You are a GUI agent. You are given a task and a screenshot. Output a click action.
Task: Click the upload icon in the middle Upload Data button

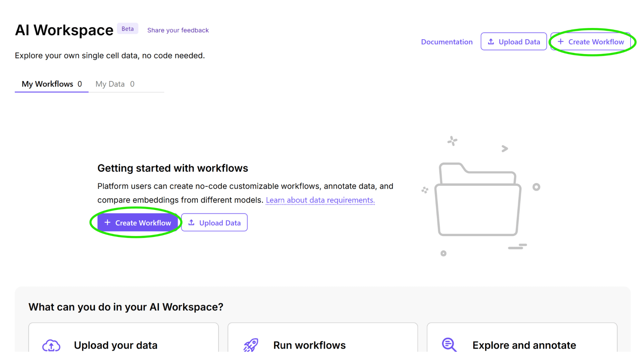tap(192, 222)
